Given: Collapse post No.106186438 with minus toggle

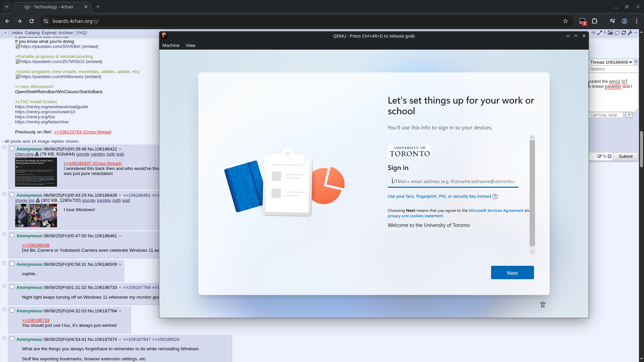Looking at the screenshot, I should [x=4, y=194].
